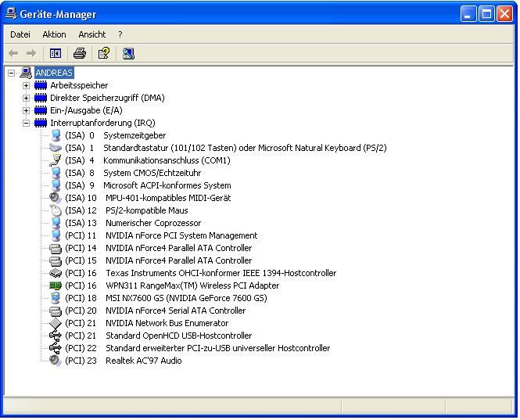Click the IEEE 1394 Hostcontroller icon
This screenshot has height=420, width=520.
[x=56, y=273]
